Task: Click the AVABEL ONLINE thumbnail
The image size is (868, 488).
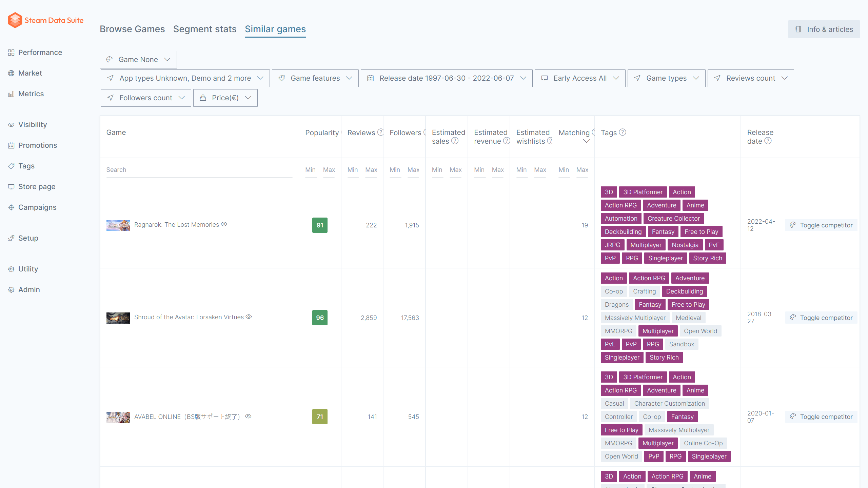Action: coord(118,418)
